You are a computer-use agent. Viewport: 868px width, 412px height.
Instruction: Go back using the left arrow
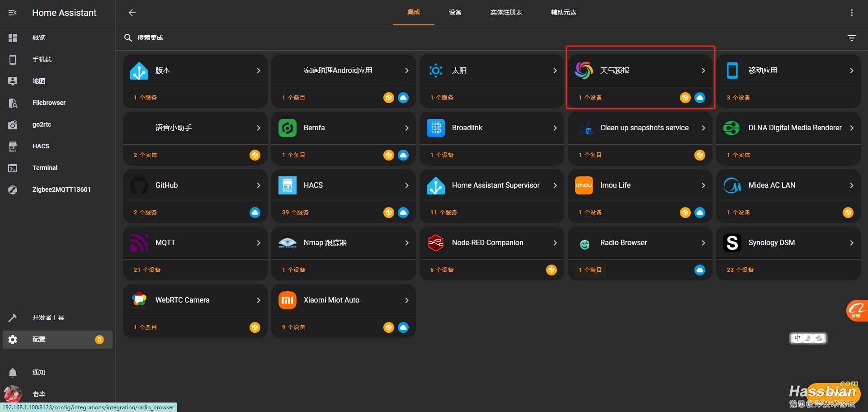pos(132,13)
